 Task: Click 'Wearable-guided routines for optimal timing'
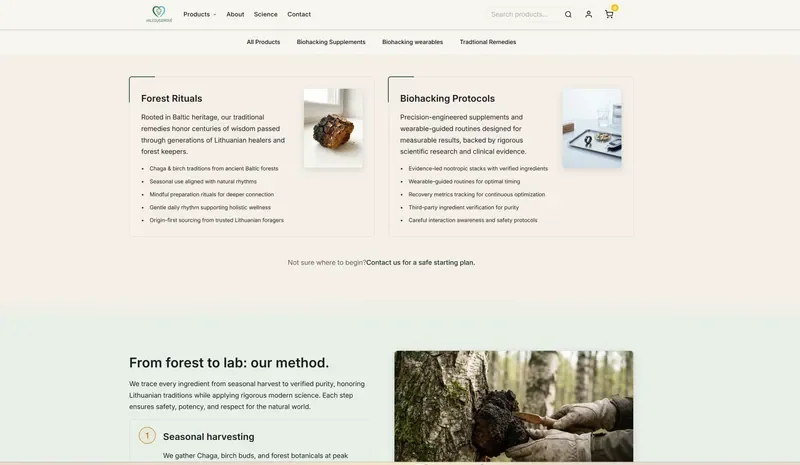[464, 181]
